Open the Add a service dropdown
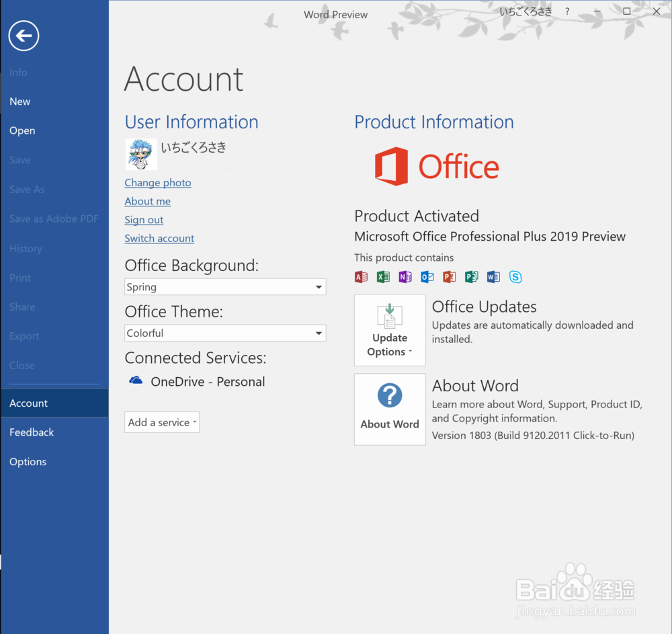This screenshot has width=672, height=634. click(162, 422)
